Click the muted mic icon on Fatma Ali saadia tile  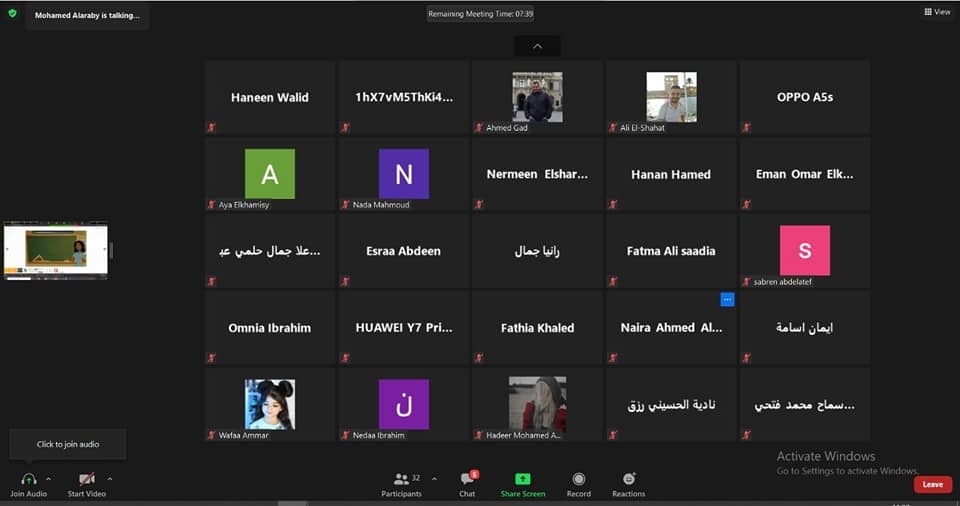coord(613,282)
